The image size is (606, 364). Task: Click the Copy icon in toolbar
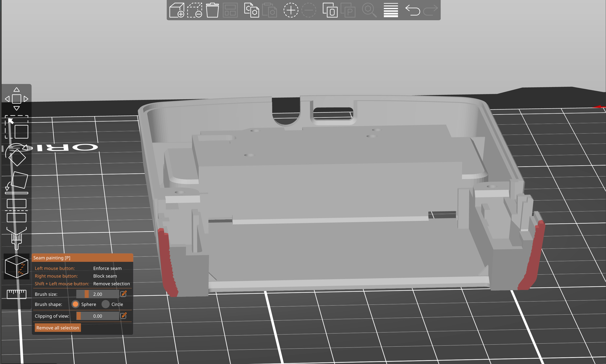(251, 10)
